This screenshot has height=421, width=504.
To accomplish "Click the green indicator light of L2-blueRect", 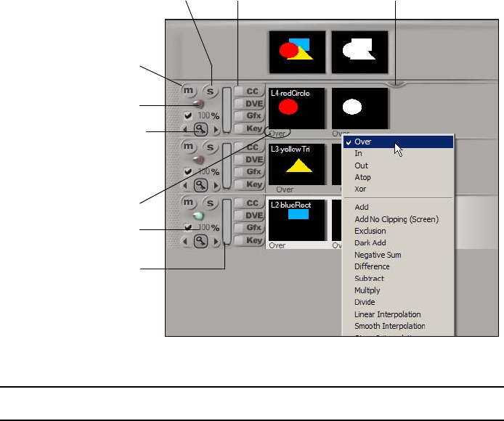I will click(x=199, y=216).
